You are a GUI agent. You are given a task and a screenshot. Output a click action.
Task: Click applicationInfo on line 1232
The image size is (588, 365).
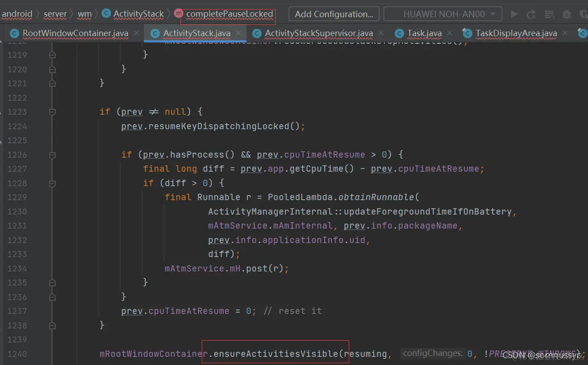[303, 240]
